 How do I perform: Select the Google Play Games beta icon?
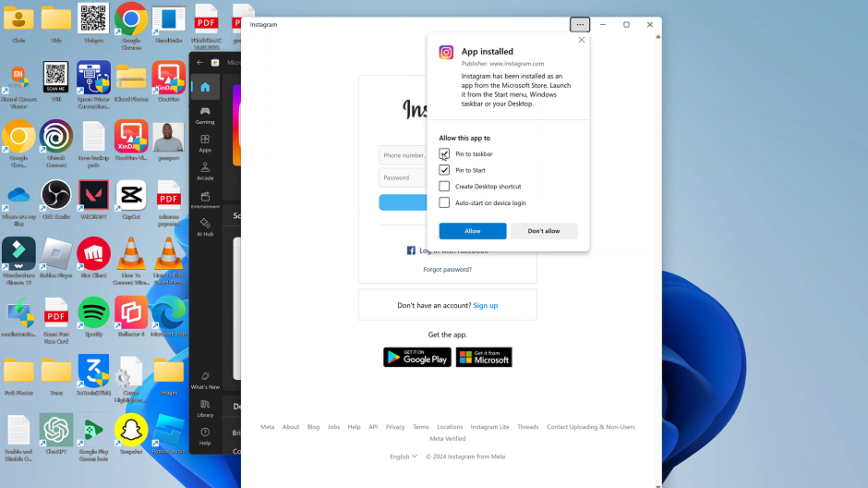[93, 437]
